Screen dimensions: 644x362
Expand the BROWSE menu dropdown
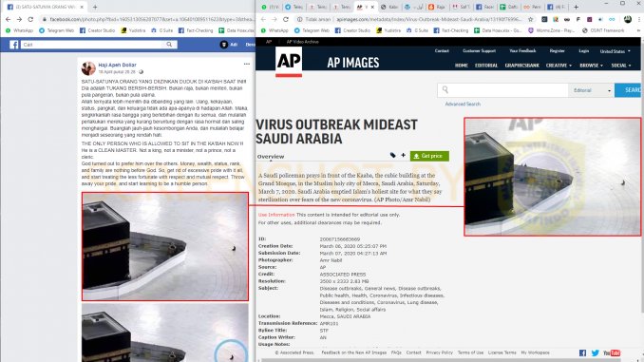591,66
